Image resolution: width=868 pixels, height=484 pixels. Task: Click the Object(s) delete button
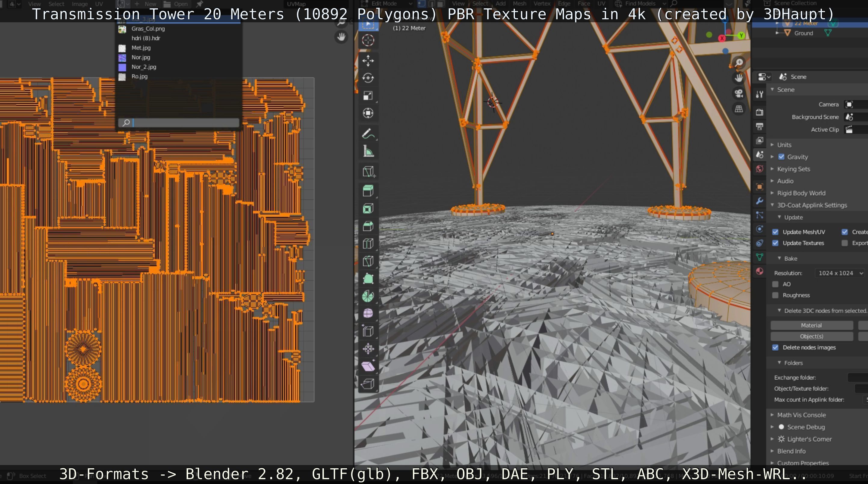[811, 337]
